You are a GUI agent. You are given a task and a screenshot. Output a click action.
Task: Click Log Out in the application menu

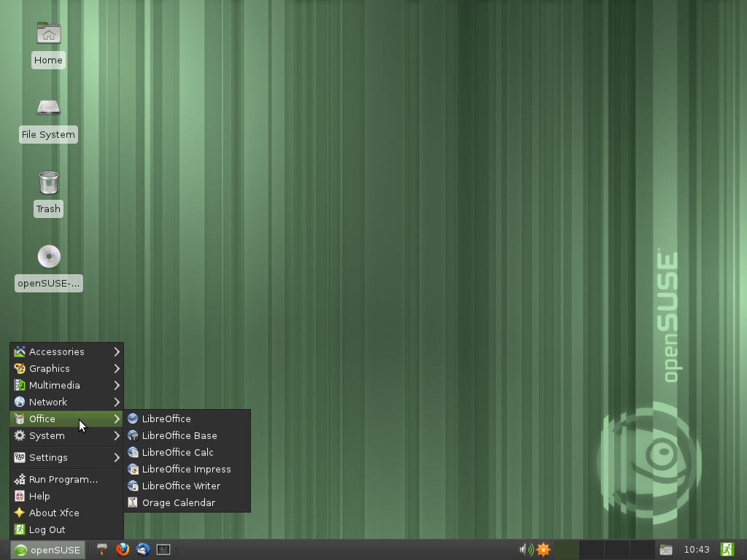click(x=47, y=529)
